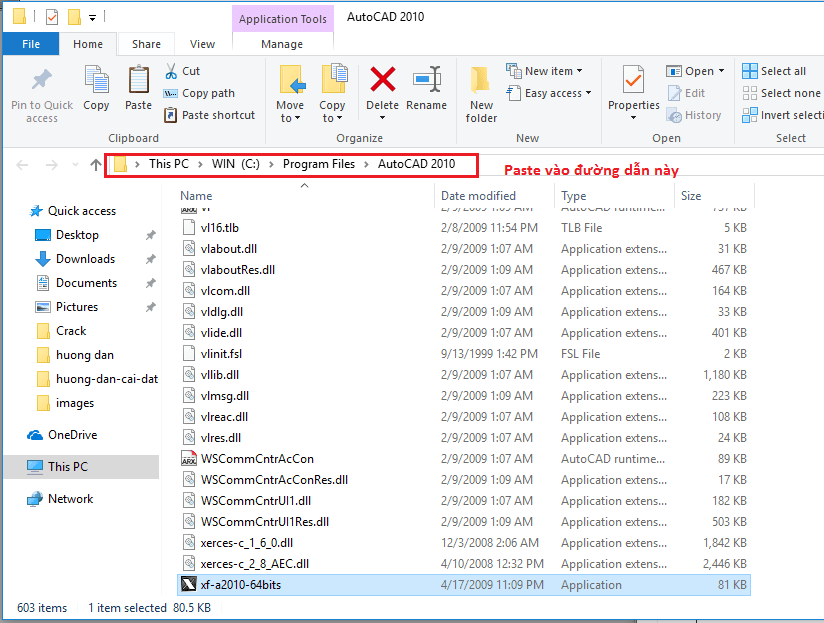The width and height of the screenshot is (824, 623).
Task: Open the File menu tab
Action: [31, 44]
